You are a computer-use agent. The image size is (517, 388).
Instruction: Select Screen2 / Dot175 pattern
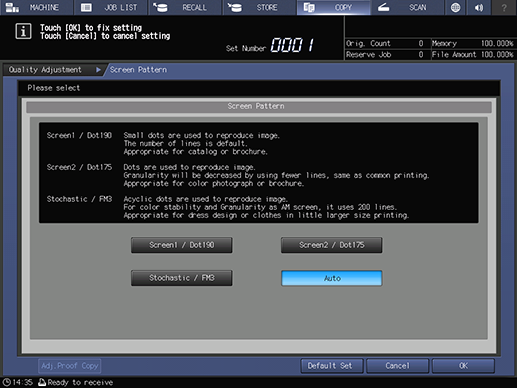click(332, 245)
